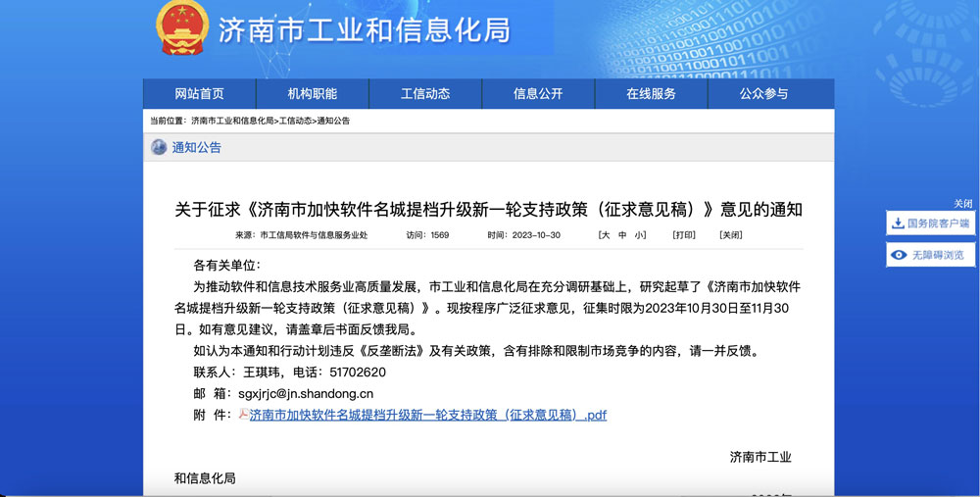Click the round icon beside 通知公告 heading
Image resolution: width=980 pixels, height=497 pixels.
pos(159,147)
